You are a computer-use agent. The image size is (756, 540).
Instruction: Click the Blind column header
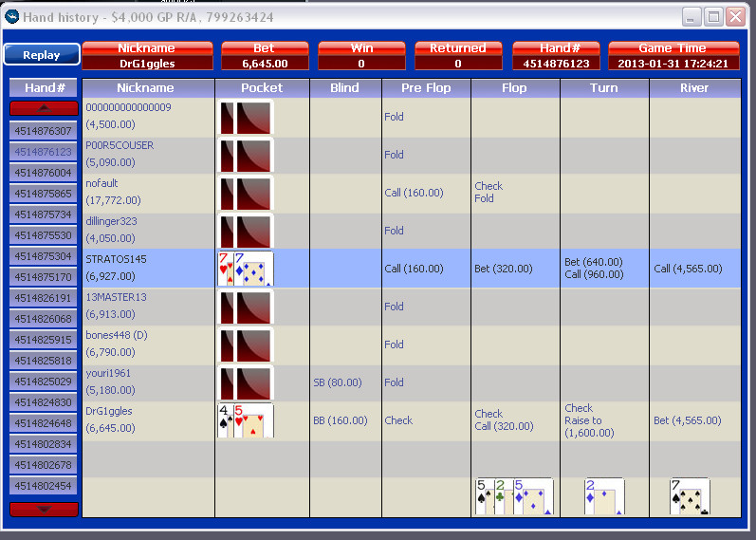(345, 88)
